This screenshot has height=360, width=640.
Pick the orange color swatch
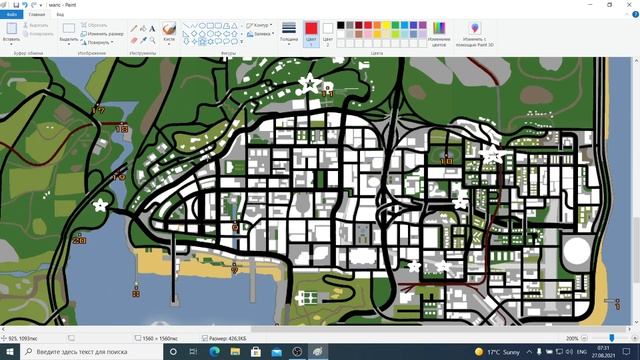[377, 25]
